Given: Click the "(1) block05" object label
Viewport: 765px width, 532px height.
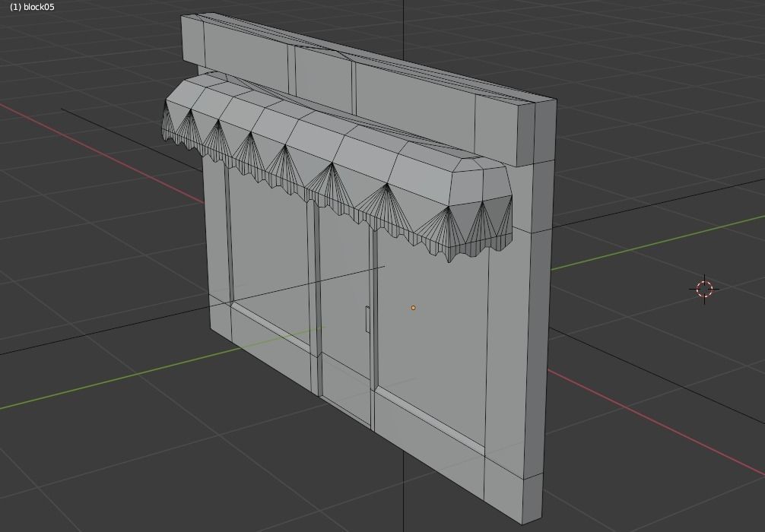Looking at the screenshot, I should [x=32, y=8].
